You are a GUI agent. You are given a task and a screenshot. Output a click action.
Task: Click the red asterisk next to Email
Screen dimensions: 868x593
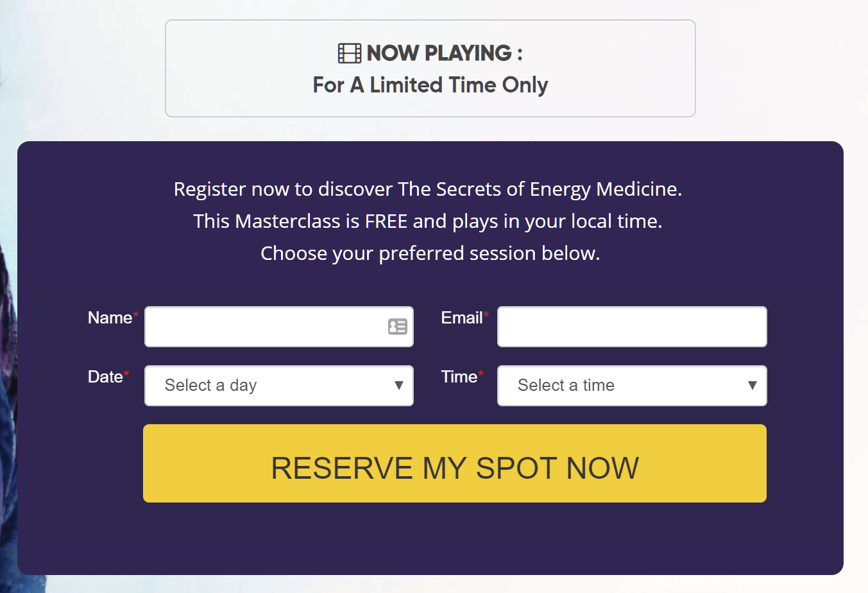(486, 314)
